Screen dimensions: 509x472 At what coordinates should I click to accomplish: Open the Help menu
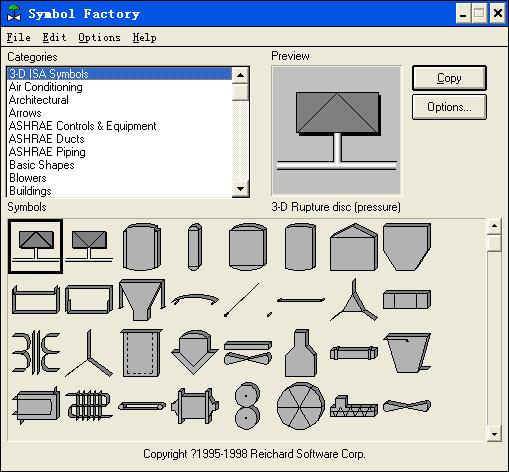[144, 37]
